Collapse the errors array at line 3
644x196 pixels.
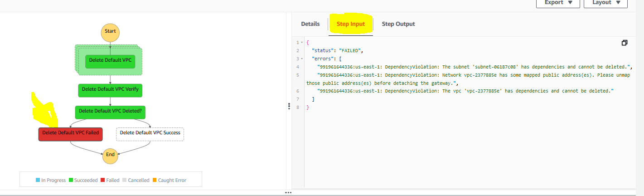coord(302,59)
